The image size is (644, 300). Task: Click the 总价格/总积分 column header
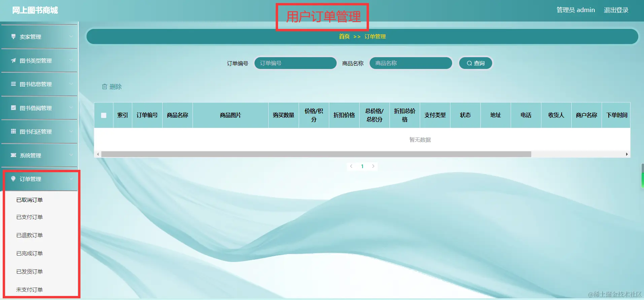point(374,115)
